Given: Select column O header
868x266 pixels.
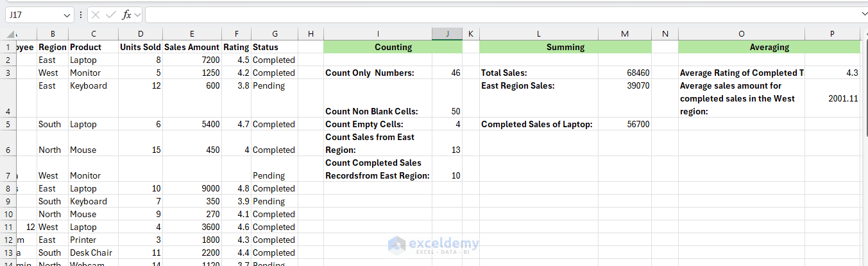Looking at the screenshot, I should [x=741, y=34].
